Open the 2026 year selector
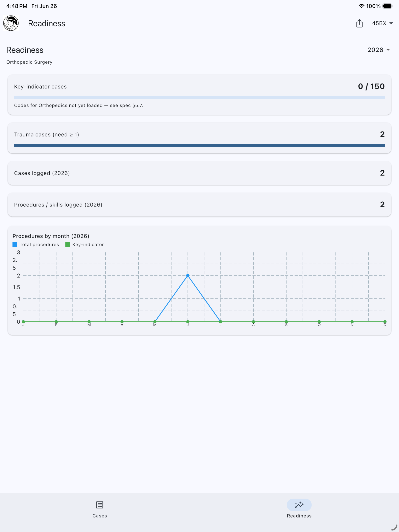This screenshot has width=399, height=532. 380,50
